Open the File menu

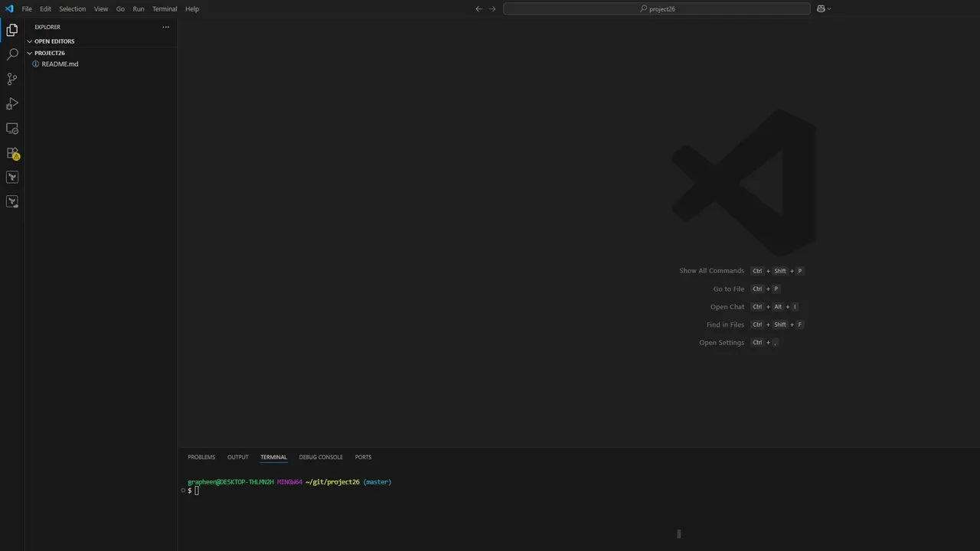coord(27,9)
